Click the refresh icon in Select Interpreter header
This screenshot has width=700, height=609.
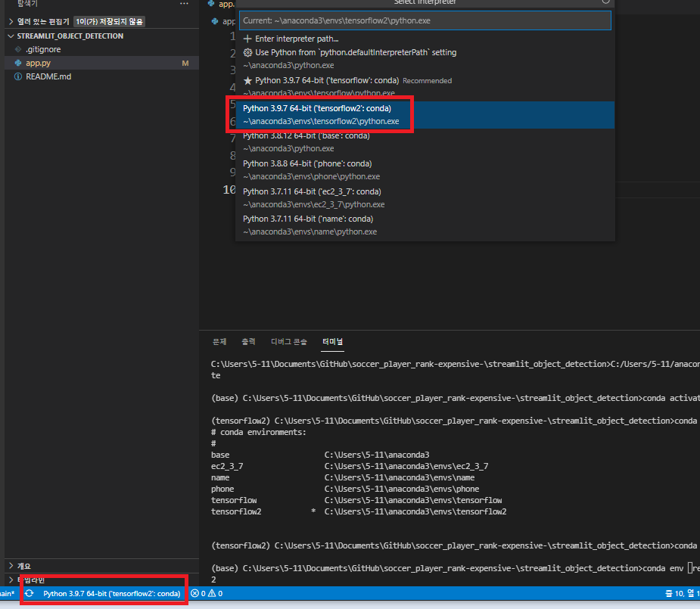pos(605,2)
